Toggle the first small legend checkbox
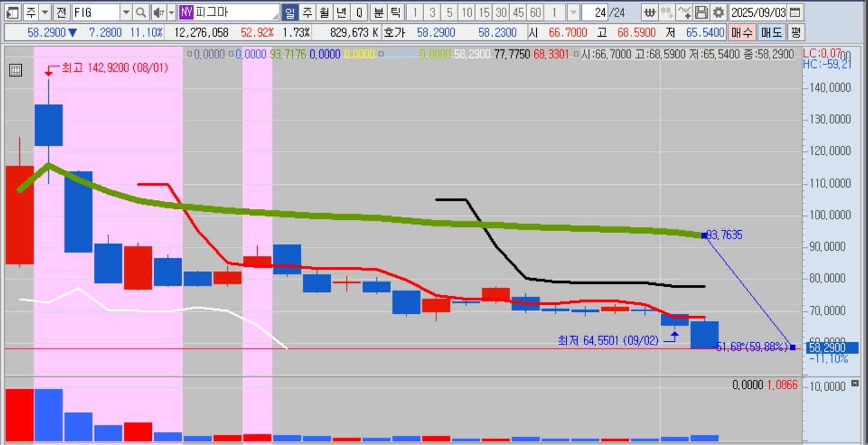The height and width of the screenshot is (445, 868). click(190, 54)
